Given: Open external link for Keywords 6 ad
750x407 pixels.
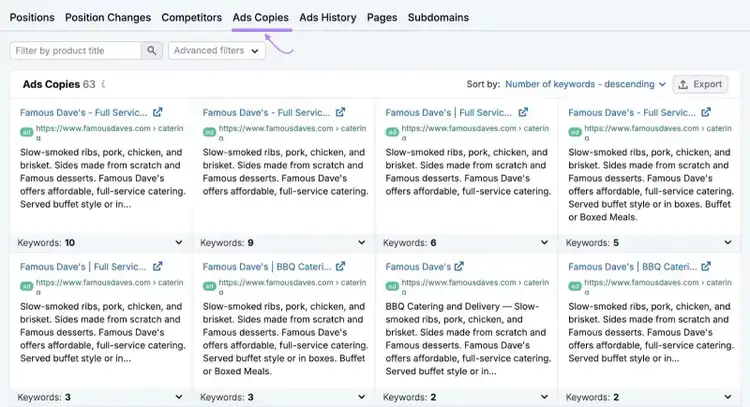Looking at the screenshot, I should [x=523, y=112].
